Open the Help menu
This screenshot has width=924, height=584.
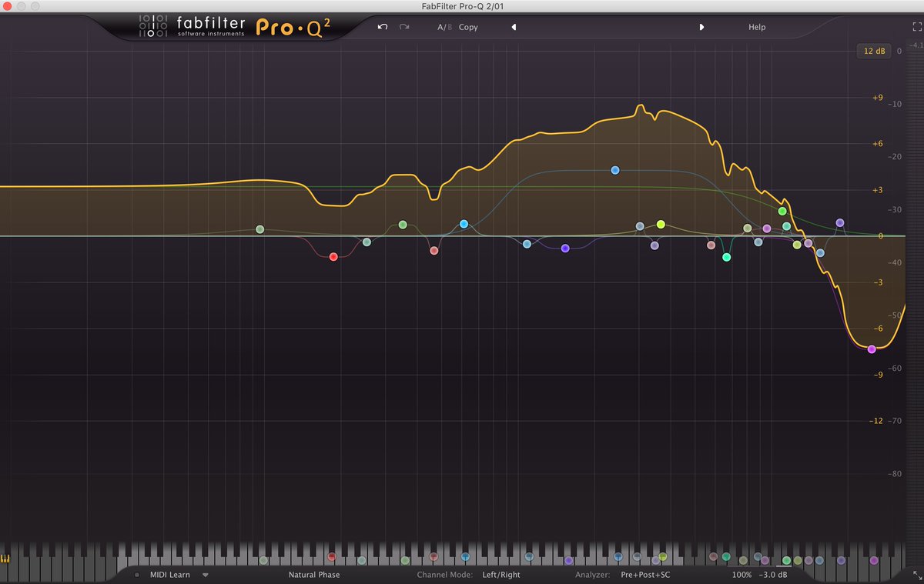[757, 27]
